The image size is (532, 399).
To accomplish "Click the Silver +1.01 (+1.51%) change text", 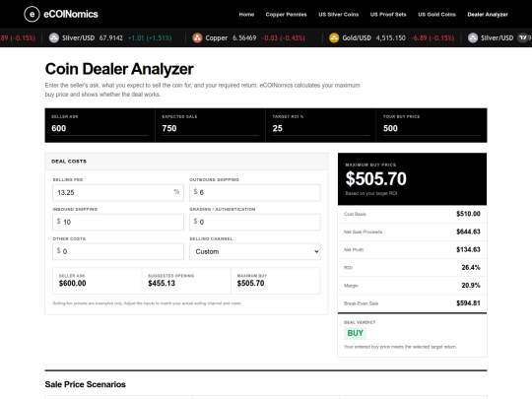I will [x=150, y=37].
